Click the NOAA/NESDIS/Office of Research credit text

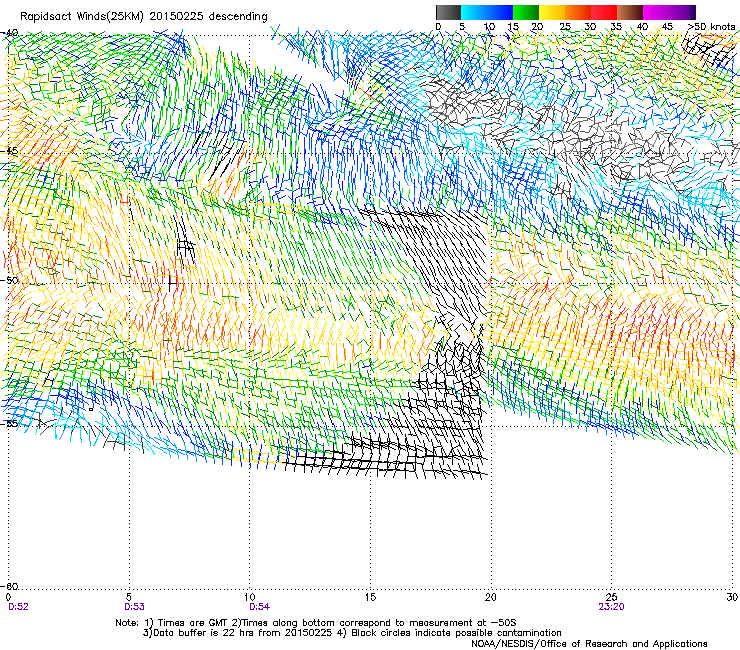[x=589, y=644]
